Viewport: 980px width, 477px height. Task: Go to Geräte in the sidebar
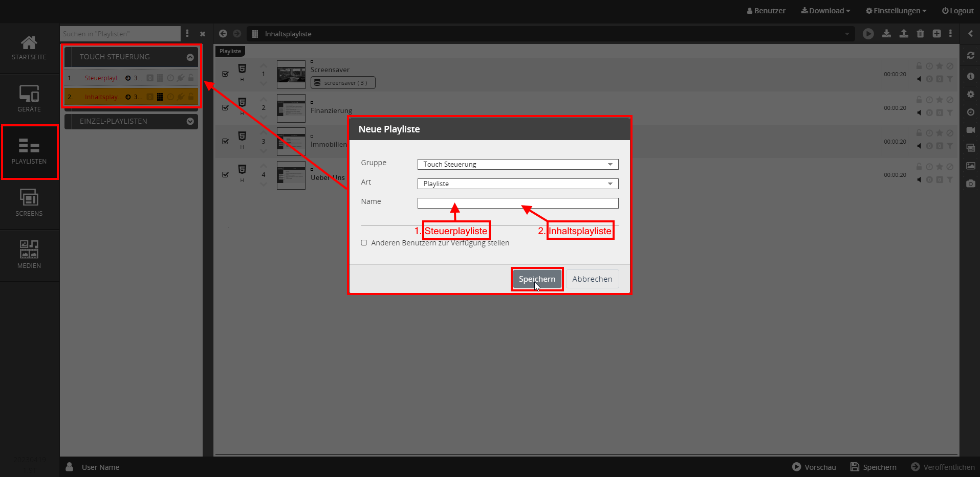pos(29,99)
